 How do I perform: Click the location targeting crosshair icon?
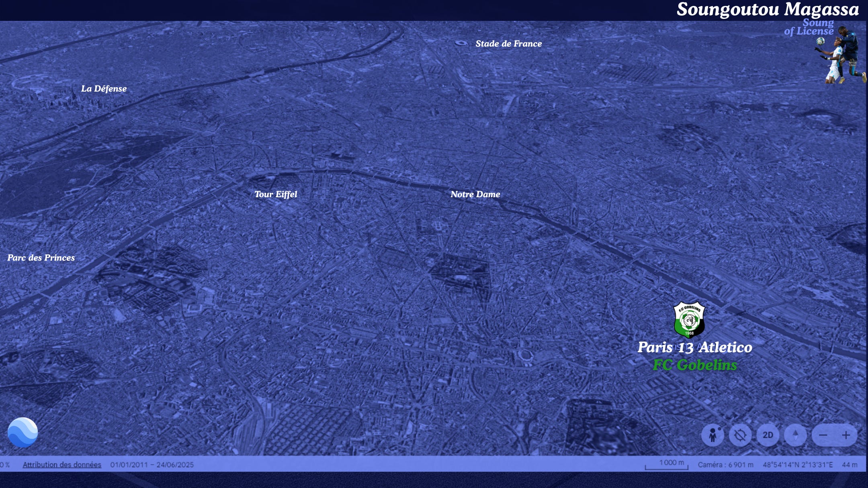pos(740,435)
